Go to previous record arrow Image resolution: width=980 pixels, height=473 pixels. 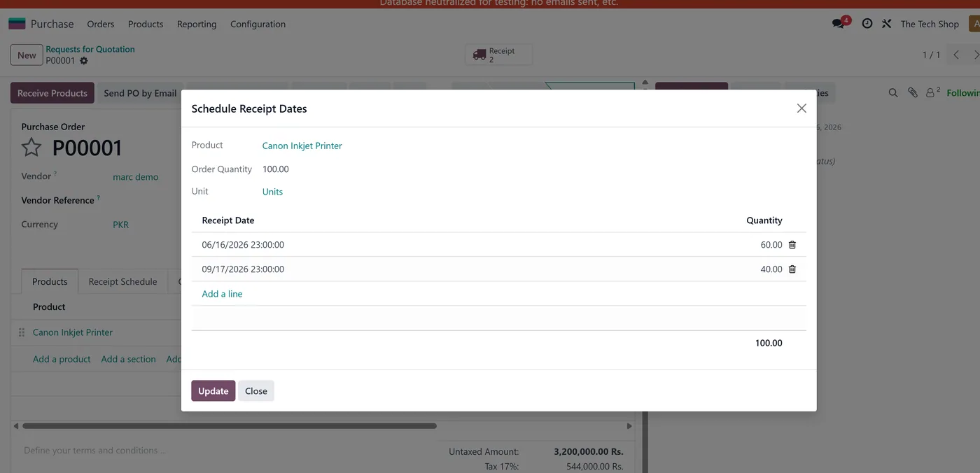coord(956,55)
